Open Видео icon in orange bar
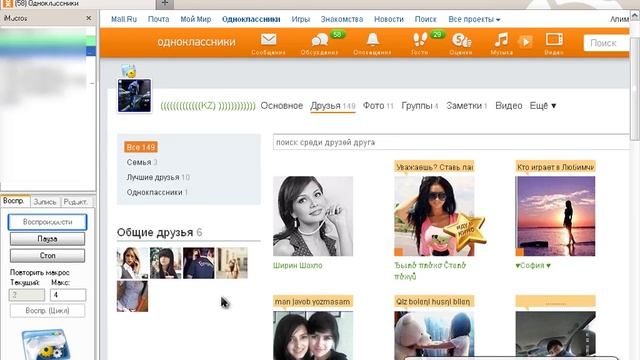 coord(554,40)
